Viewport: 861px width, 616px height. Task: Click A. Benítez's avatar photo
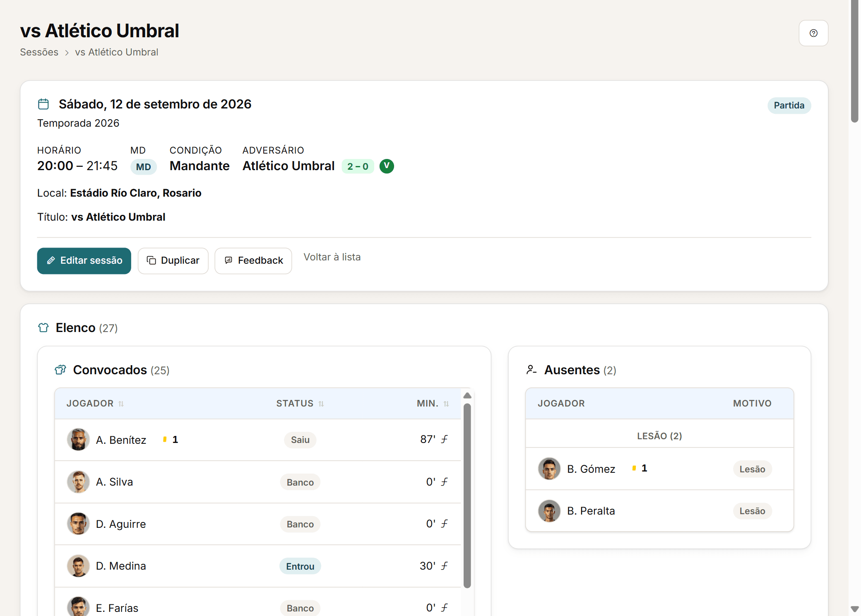click(78, 440)
